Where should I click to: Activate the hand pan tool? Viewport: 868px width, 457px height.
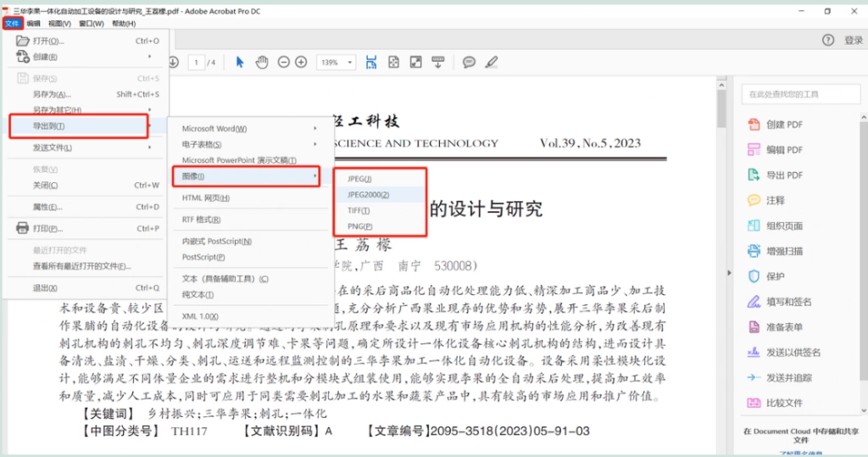click(x=262, y=62)
